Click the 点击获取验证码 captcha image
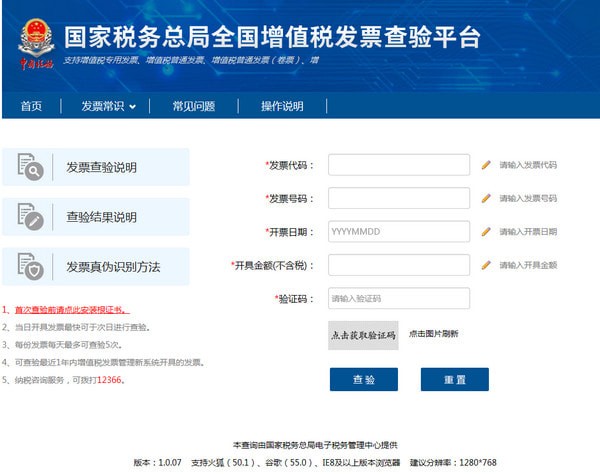600x474 pixels. click(363, 335)
